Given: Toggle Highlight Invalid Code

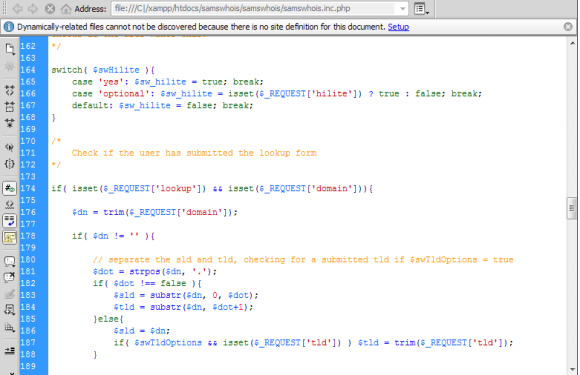Looking at the screenshot, I should [x=10, y=205].
